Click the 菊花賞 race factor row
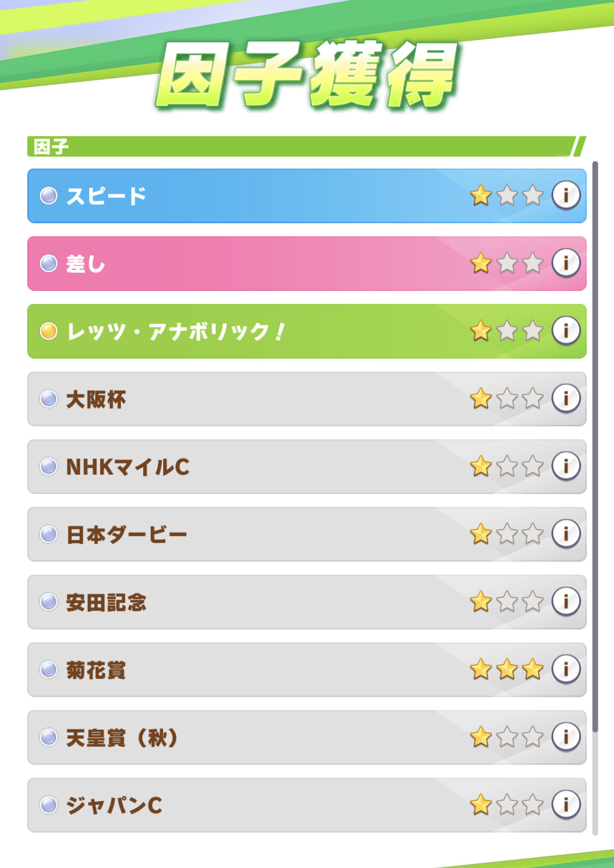This screenshot has height=868, width=614. point(262,670)
